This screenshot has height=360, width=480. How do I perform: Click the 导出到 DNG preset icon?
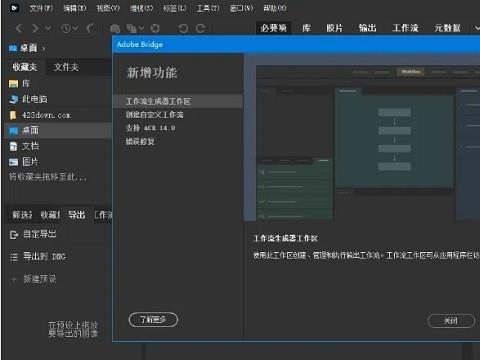click(14, 257)
